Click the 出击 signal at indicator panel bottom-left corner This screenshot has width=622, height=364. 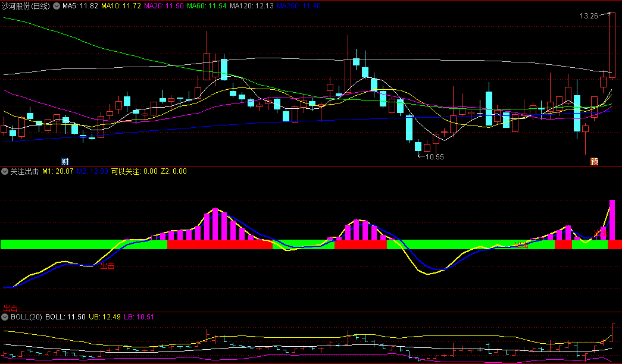10,308
